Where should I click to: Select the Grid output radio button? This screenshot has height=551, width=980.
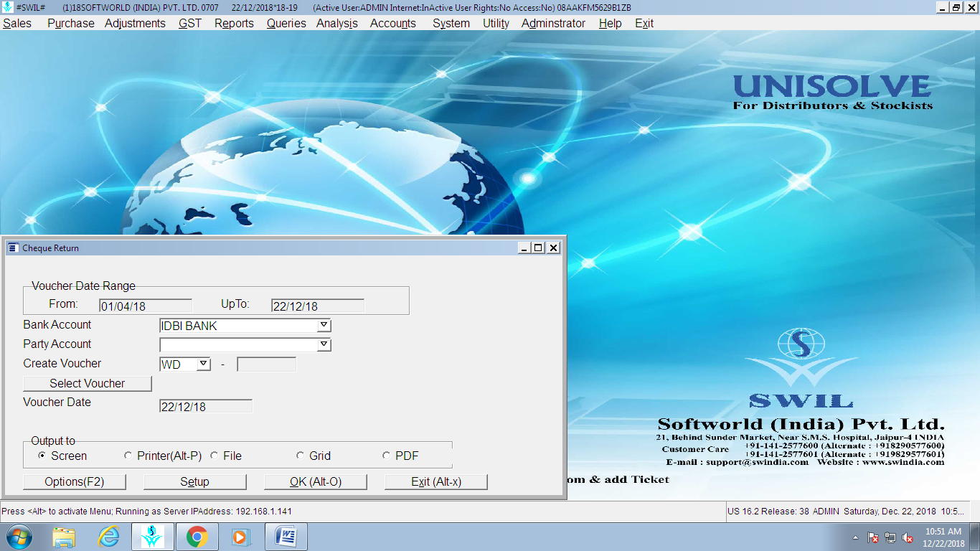tap(301, 456)
